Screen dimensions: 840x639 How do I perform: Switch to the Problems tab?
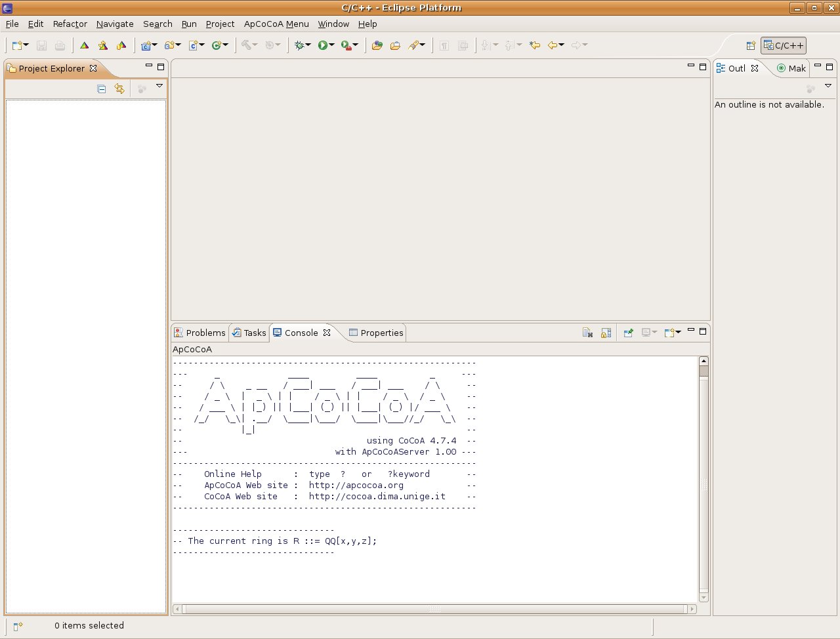pos(200,333)
